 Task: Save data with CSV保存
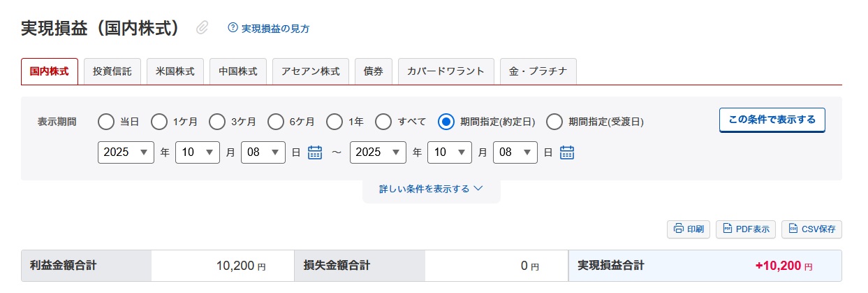[x=811, y=229]
